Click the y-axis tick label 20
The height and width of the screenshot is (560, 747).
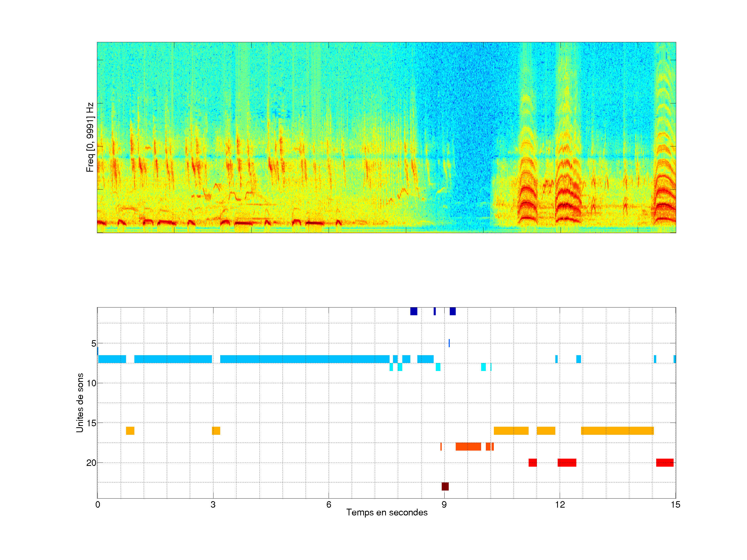coord(91,463)
